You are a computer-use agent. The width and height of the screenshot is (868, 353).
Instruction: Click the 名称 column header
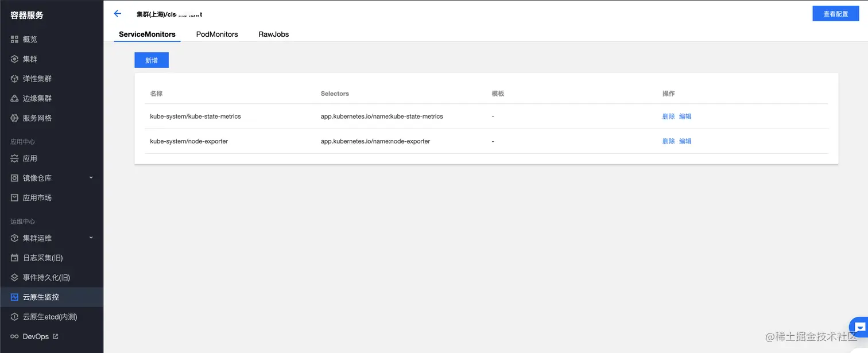tap(156, 94)
